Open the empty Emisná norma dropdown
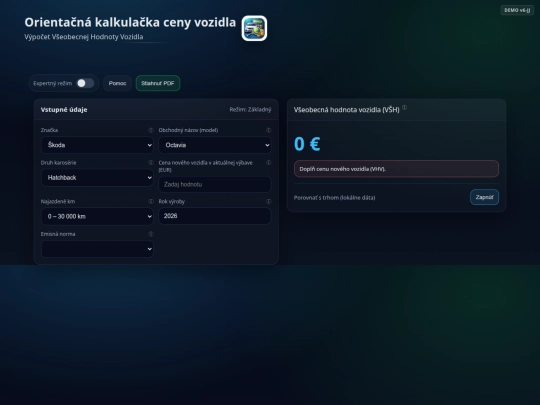The width and height of the screenshot is (540, 405). [x=97, y=249]
